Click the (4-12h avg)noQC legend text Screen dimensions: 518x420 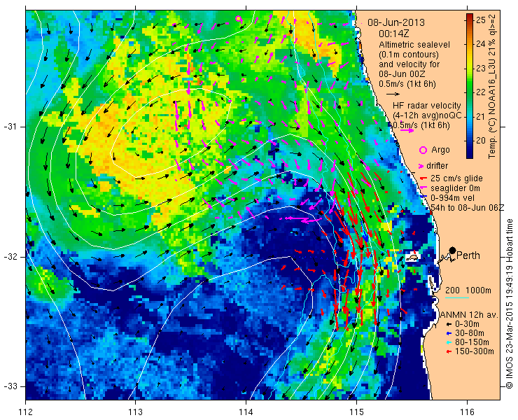427,115
